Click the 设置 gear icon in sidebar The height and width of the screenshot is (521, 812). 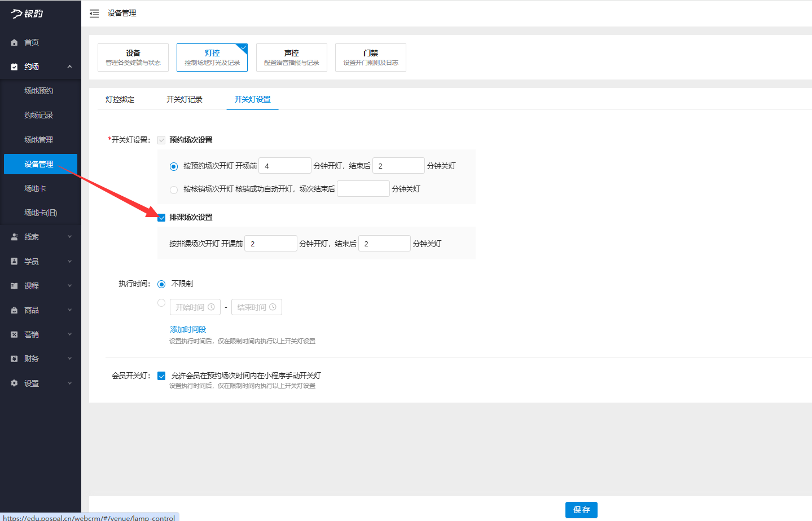point(14,383)
